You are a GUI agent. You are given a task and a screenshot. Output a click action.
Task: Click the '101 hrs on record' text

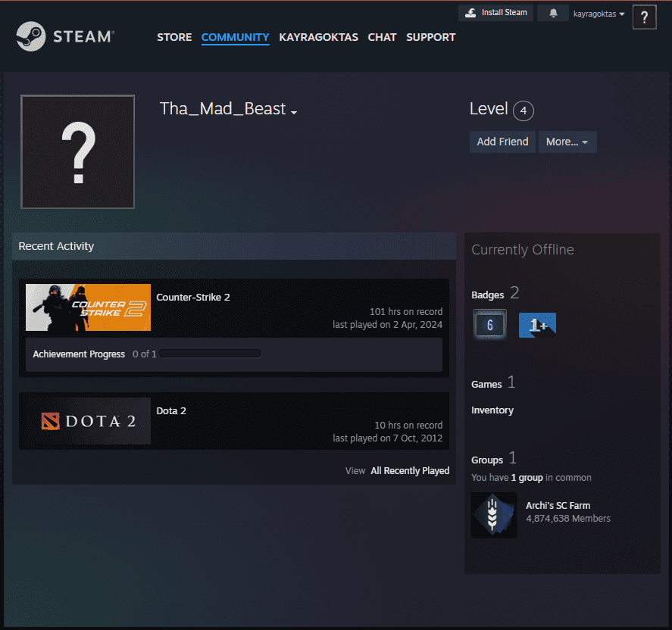coord(406,312)
